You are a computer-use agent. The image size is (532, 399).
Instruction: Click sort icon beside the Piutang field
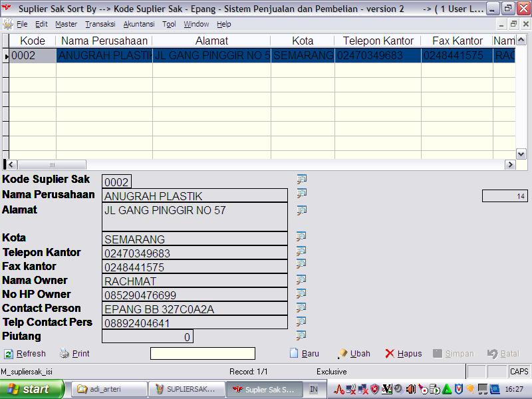301,335
